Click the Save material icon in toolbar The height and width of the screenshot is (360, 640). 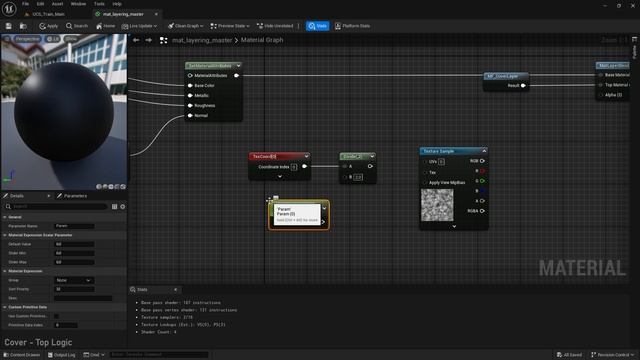(x=9, y=26)
